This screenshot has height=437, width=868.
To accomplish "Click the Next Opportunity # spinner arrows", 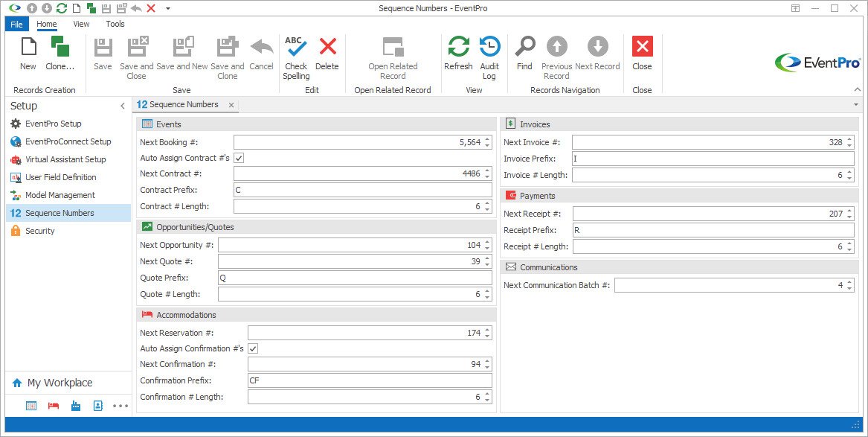I will [x=487, y=245].
